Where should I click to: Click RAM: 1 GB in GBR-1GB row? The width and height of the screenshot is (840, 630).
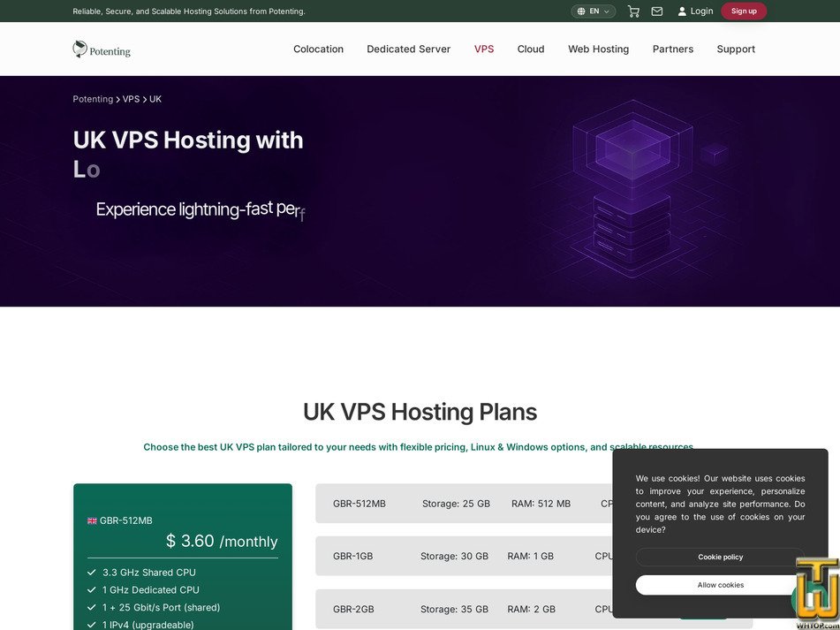coord(530,556)
